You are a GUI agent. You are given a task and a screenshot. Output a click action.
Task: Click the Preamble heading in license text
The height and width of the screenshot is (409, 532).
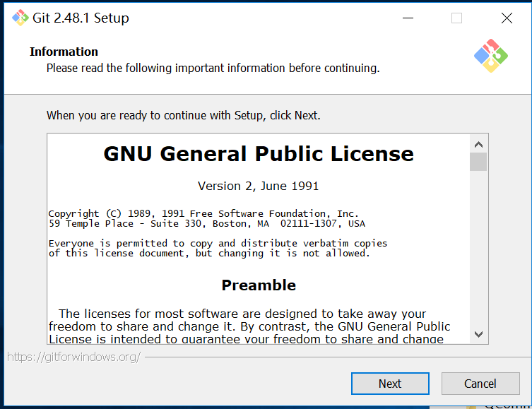(x=259, y=285)
